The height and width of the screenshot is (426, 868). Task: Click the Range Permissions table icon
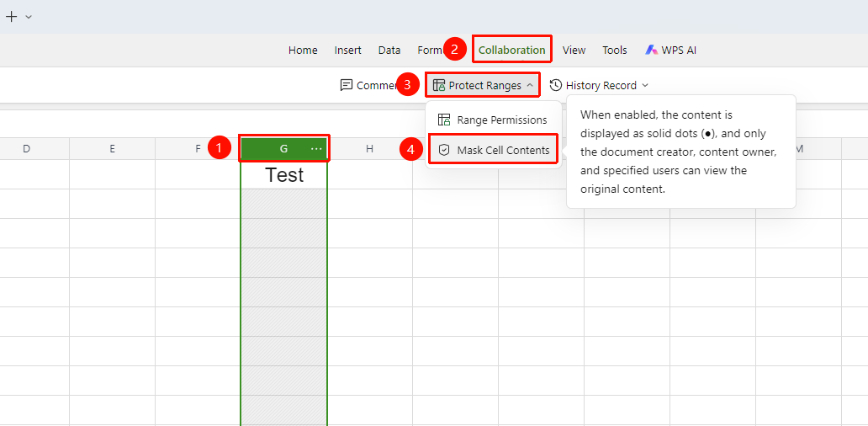click(x=444, y=120)
